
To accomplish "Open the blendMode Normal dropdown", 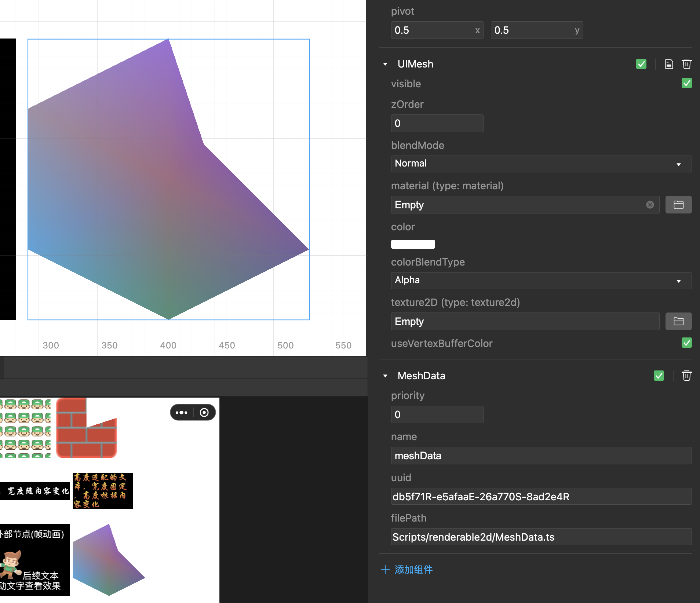I will [x=541, y=164].
